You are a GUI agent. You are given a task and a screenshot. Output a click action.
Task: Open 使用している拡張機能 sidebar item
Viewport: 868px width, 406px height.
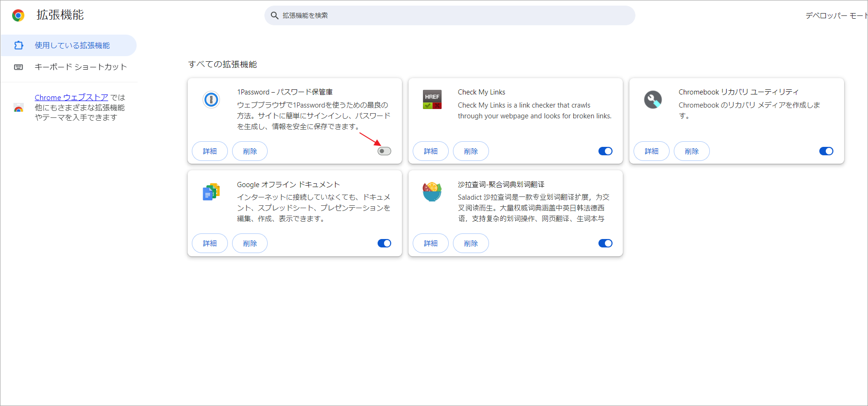coord(68,45)
